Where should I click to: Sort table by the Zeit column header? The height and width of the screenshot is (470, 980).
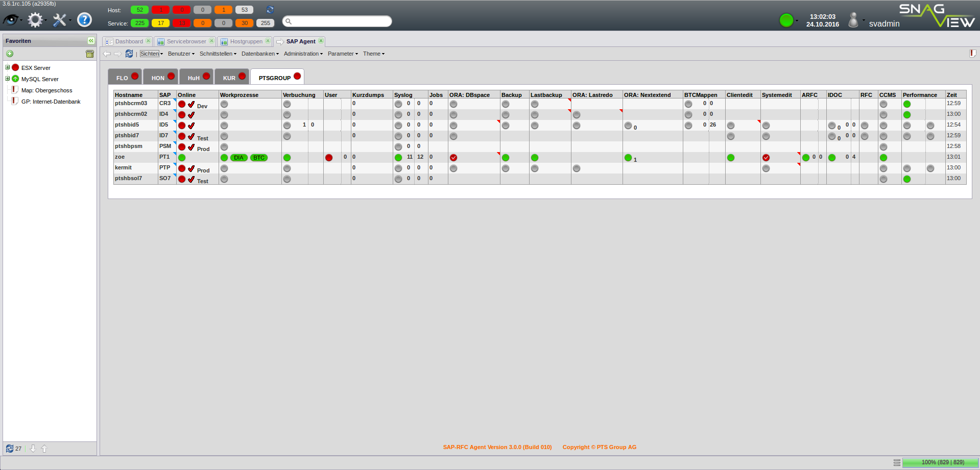pyautogui.click(x=955, y=95)
